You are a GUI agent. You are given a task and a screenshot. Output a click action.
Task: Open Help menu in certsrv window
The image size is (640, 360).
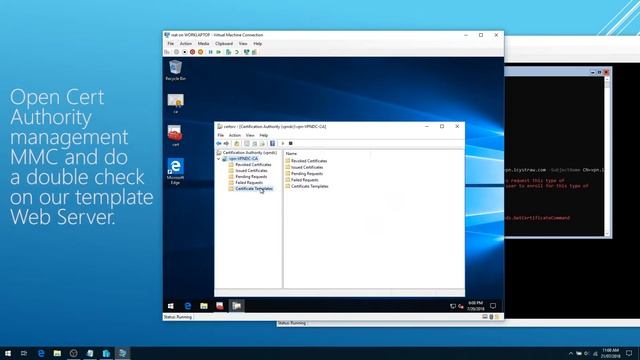(264, 135)
